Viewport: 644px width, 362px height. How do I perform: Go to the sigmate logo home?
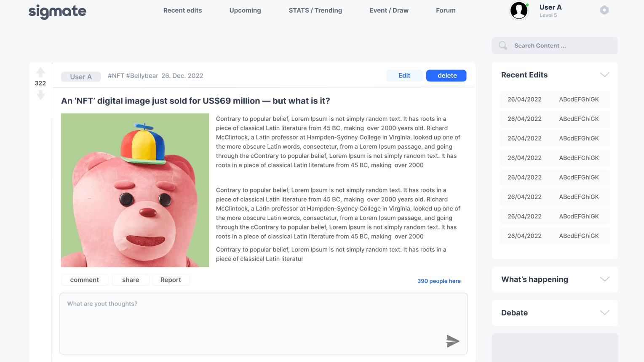pos(57,11)
